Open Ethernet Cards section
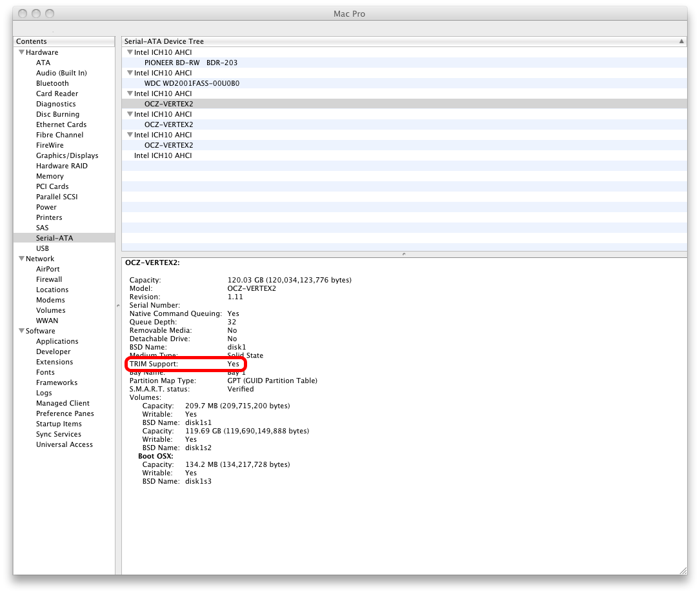 click(x=61, y=124)
